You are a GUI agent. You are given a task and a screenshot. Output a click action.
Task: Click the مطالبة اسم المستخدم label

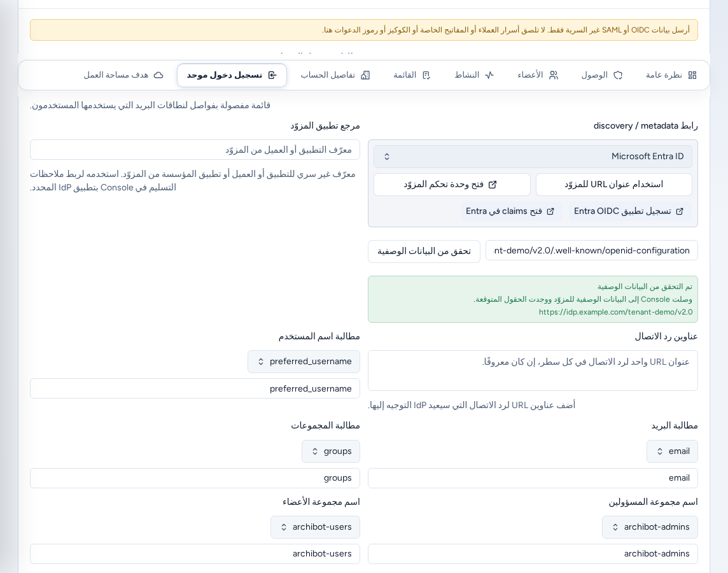click(x=319, y=336)
